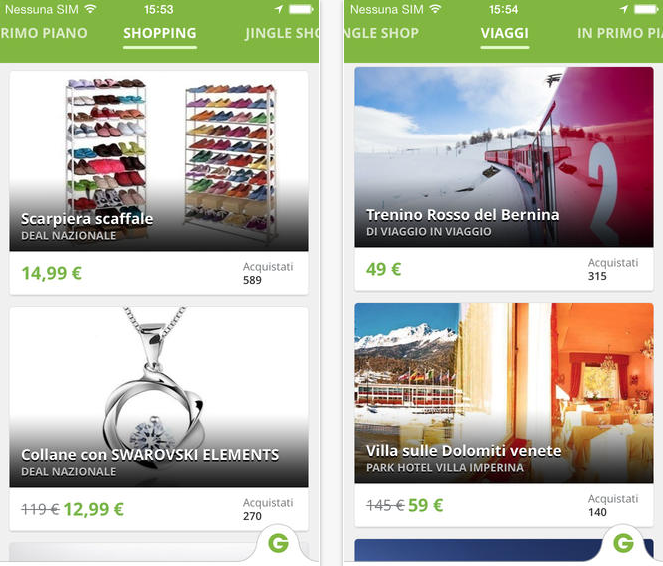The height and width of the screenshot is (566, 663).
Task: Tap the 59 € discounted price
Action: pyautogui.click(x=426, y=505)
